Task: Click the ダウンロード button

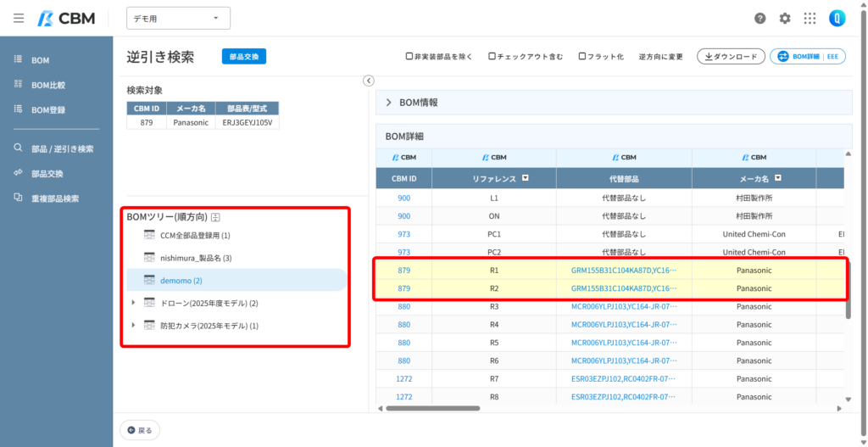Action: click(731, 57)
